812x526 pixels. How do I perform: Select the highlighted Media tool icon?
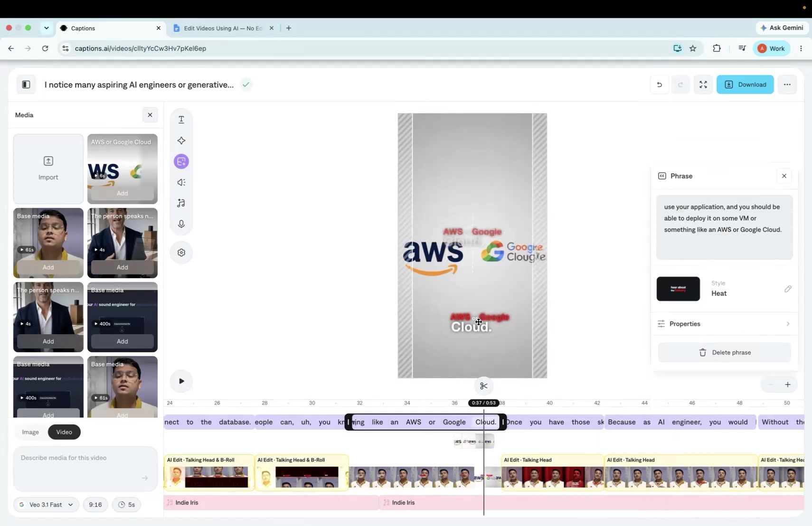[x=181, y=161]
